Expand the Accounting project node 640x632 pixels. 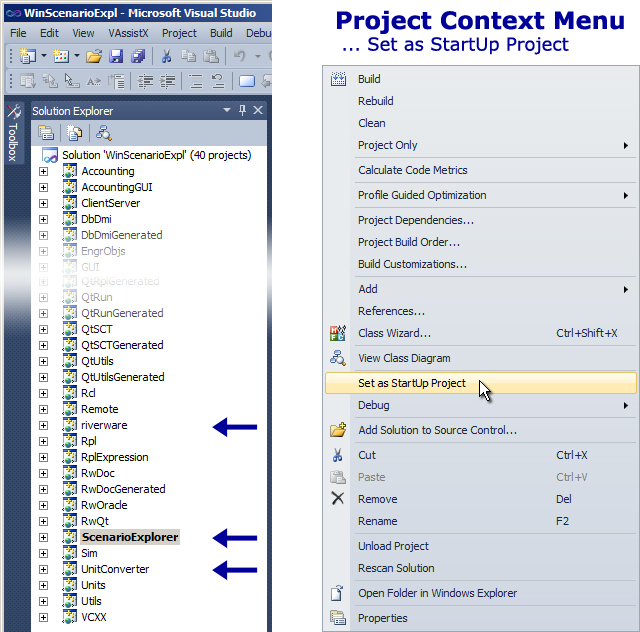pos(43,171)
